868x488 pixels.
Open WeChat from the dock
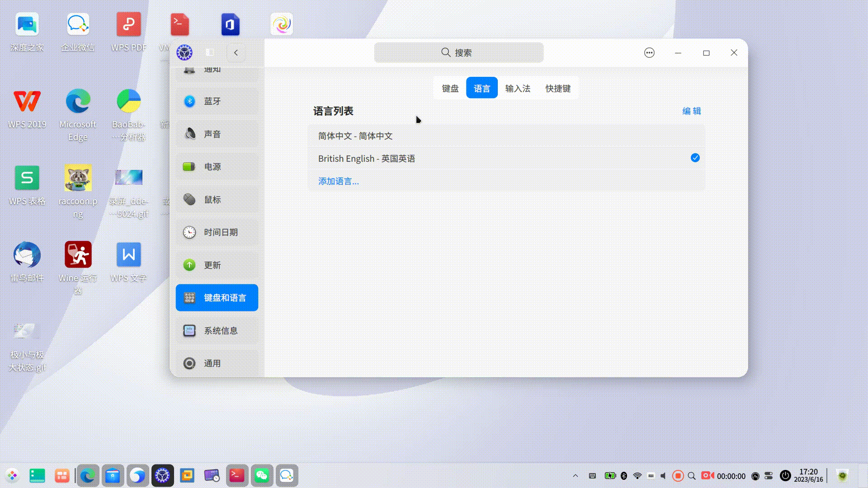tap(262, 475)
